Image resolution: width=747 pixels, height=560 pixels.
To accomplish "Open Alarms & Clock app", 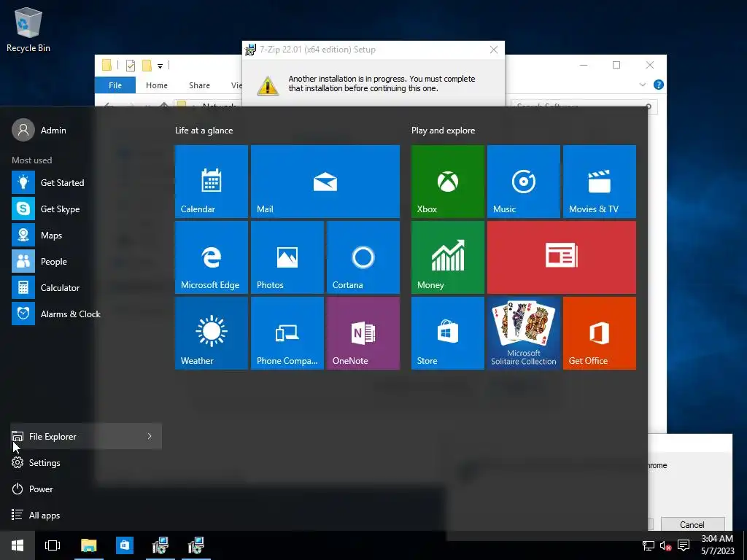I will [86, 314].
